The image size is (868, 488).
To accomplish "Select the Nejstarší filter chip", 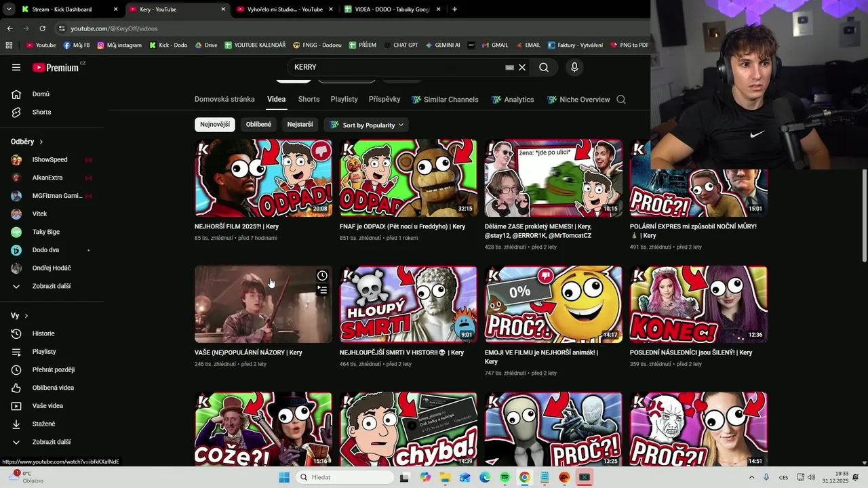I will pyautogui.click(x=300, y=125).
